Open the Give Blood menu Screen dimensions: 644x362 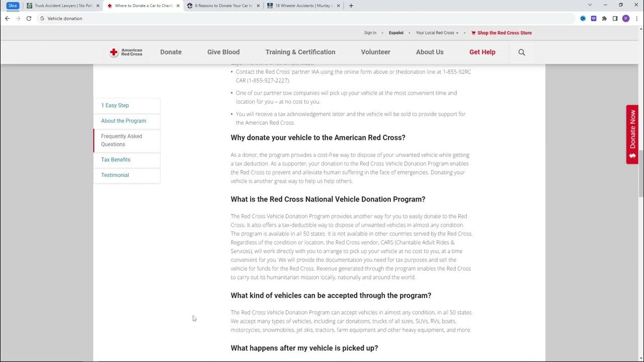point(223,52)
